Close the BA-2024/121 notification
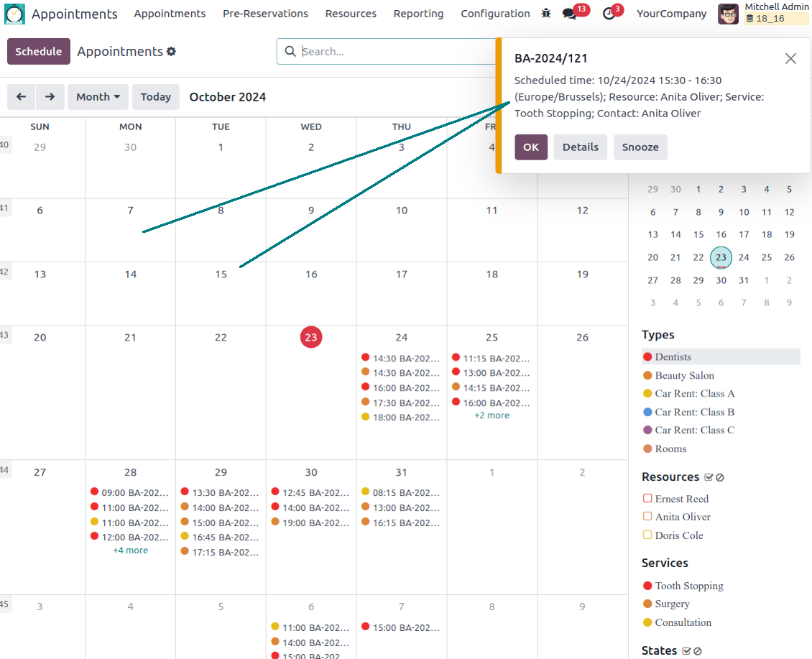Viewport: 812px width, 659px height. coord(790,59)
